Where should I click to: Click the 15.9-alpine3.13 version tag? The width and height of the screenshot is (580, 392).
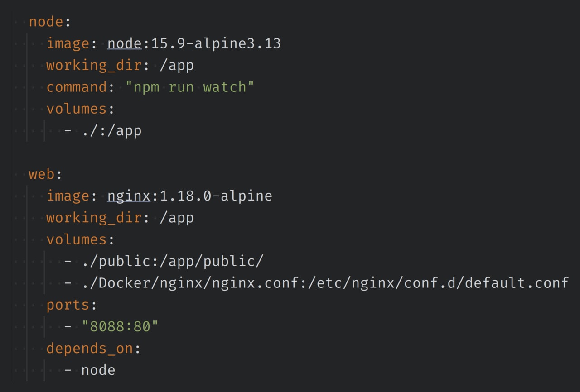(216, 43)
